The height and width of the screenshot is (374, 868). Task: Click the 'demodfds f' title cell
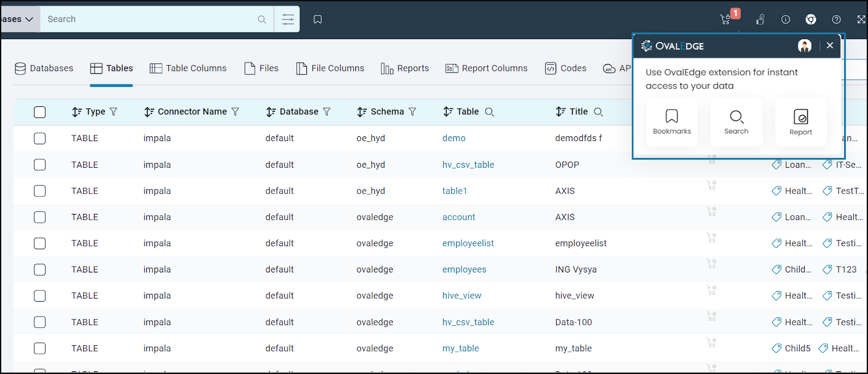(x=579, y=138)
